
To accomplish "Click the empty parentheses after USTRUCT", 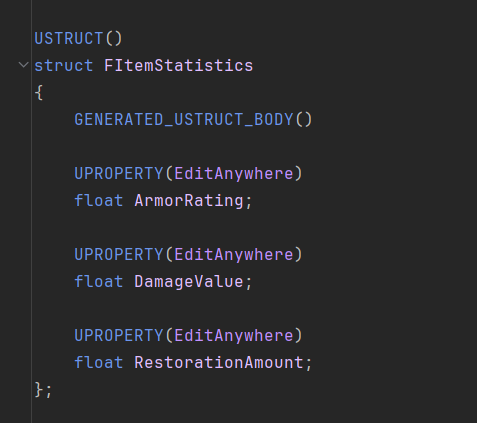I will click(x=114, y=38).
